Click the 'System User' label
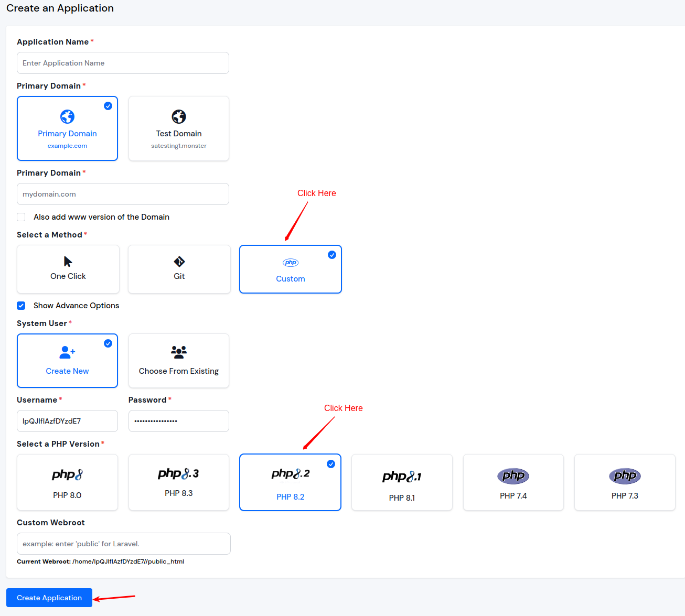 click(x=42, y=323)
